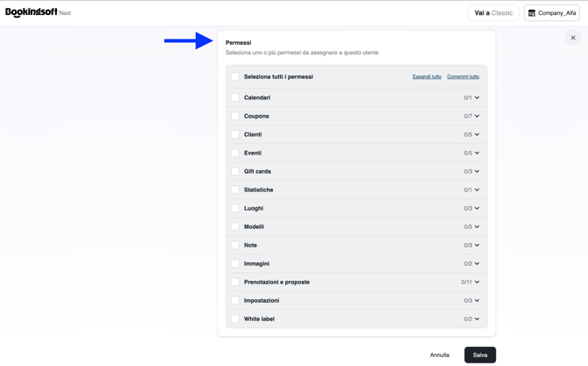The width and height of the screenshot is (588, 366).
Task: Expand Gift cards permissions chevron
Action: [x=477, y=171]
